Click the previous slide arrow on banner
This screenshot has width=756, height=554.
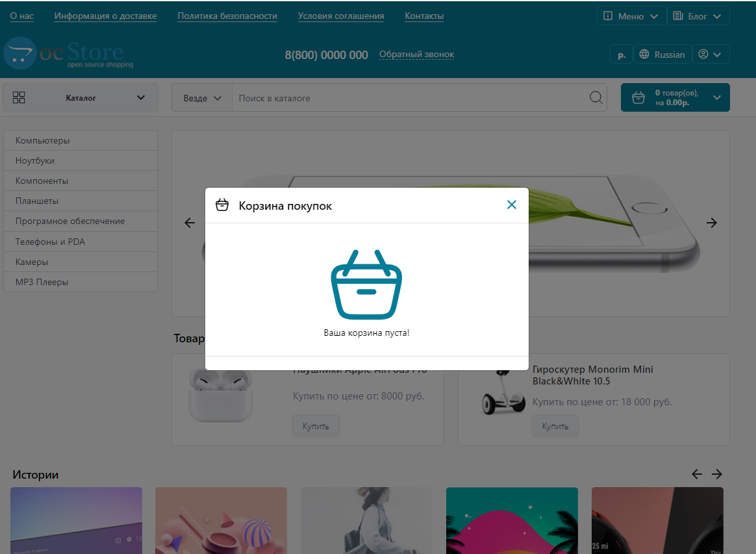point(190,223)
